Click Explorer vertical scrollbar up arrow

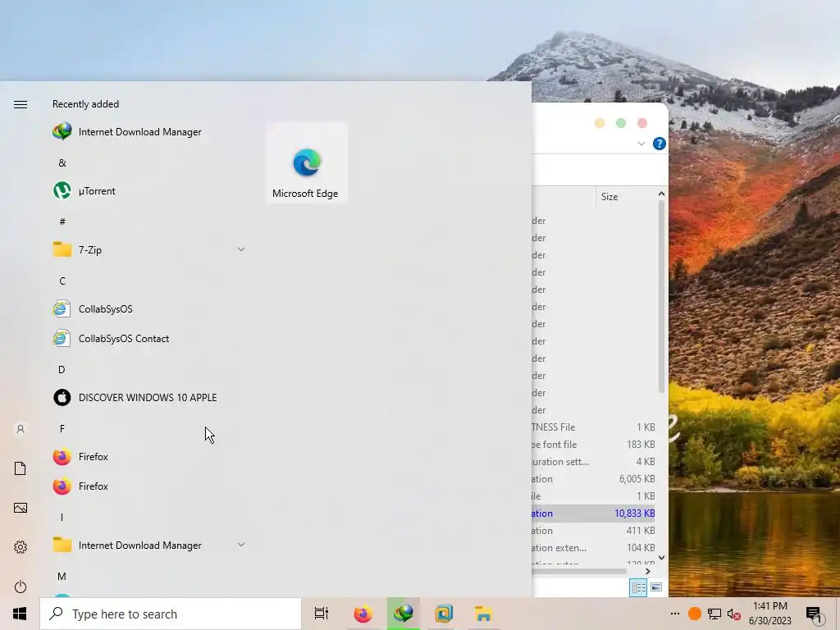tap(662, 194)
